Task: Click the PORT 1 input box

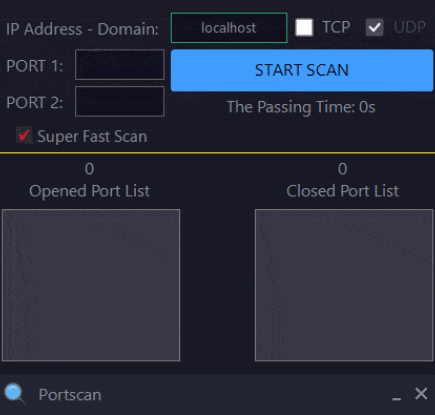Action: [x=120, y=65]
